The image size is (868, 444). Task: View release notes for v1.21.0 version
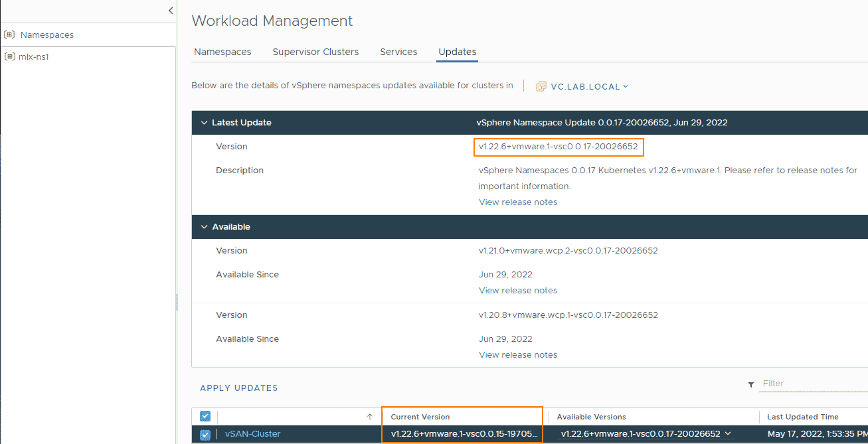coord(518,290)
